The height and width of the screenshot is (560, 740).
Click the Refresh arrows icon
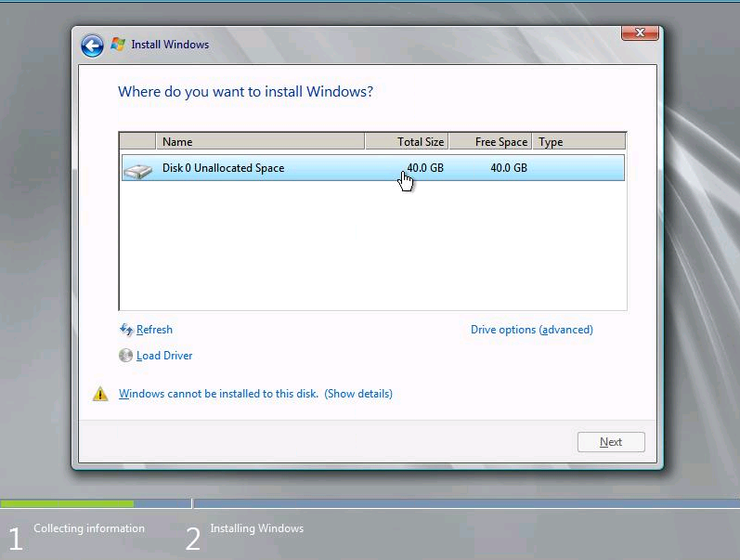tap(126, 329)
